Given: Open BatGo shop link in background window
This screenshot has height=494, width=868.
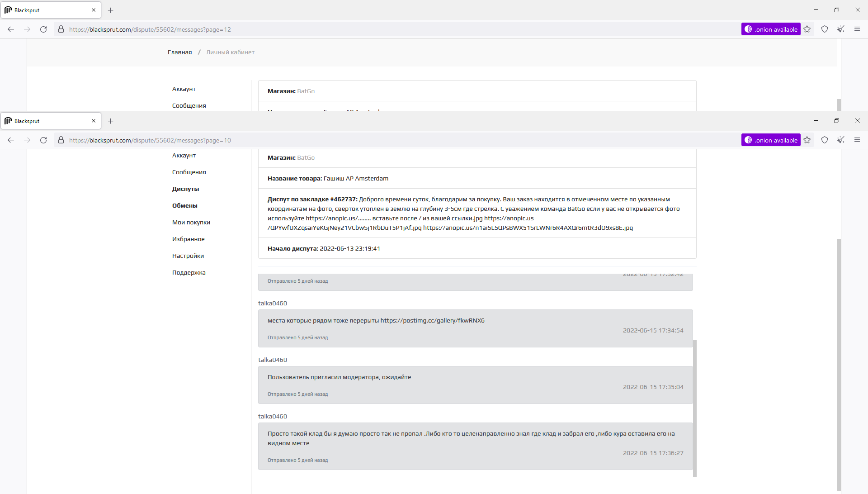Looking at the screenshot, I should pyautogui.click(x=306, y=91).
